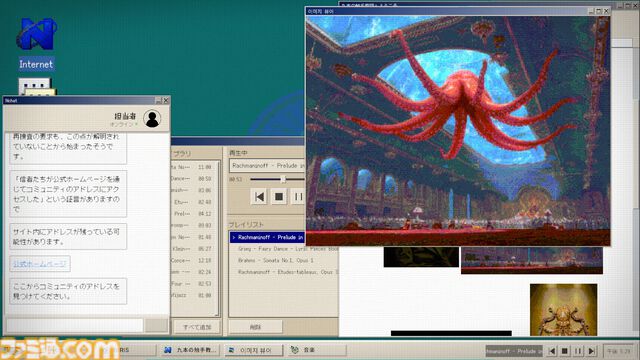The height and width of the screenshot is (360, 640).
Task: Select Grieg Fairy Dance playlist entry
Action: tap(288, 249)
